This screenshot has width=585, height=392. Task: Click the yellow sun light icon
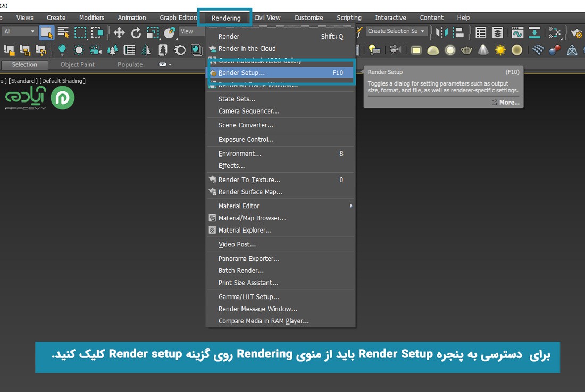coord(500,49)
